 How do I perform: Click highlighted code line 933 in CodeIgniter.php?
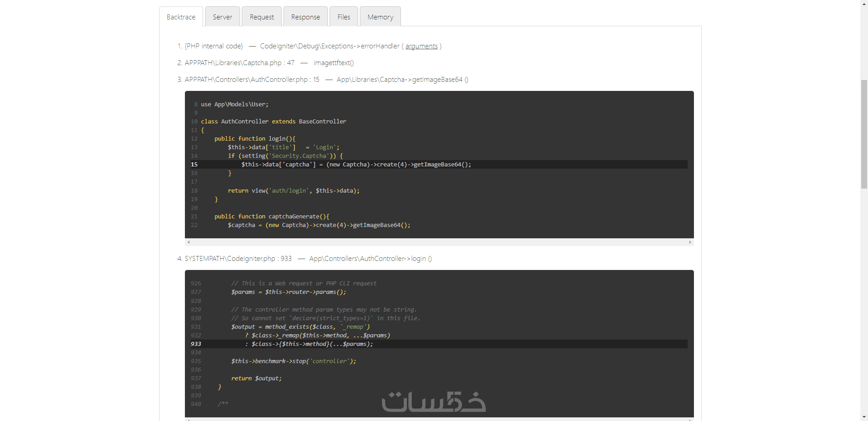pyautogui.click(x=439, y=344)
